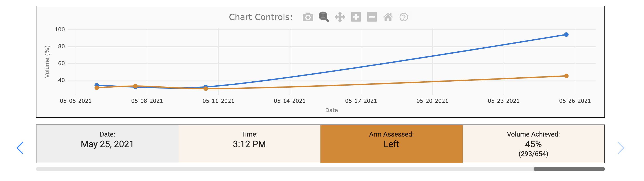Viewport: 644px width, 181px height.
Task: Click the Date May 25, 2021 cell
Action: pyautogui.click(x=108, y=144)
